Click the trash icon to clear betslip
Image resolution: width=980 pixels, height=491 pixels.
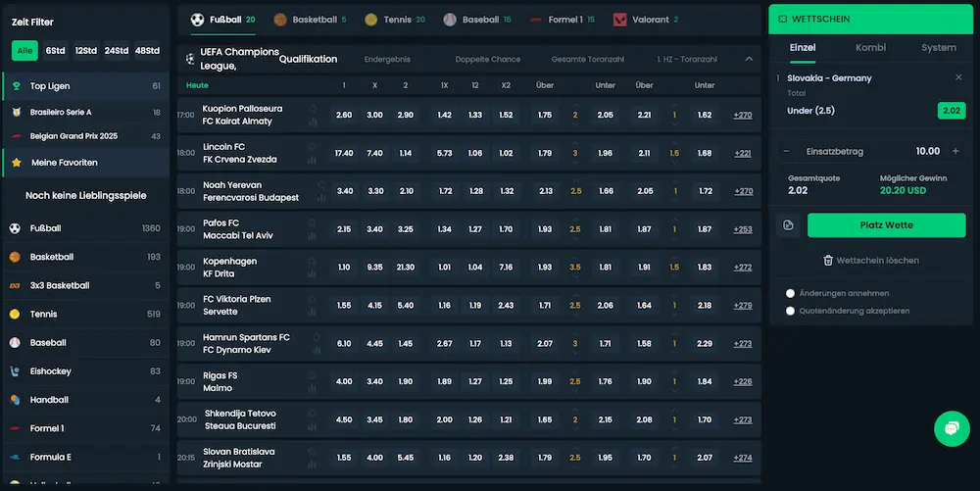[x=827, y=261]
